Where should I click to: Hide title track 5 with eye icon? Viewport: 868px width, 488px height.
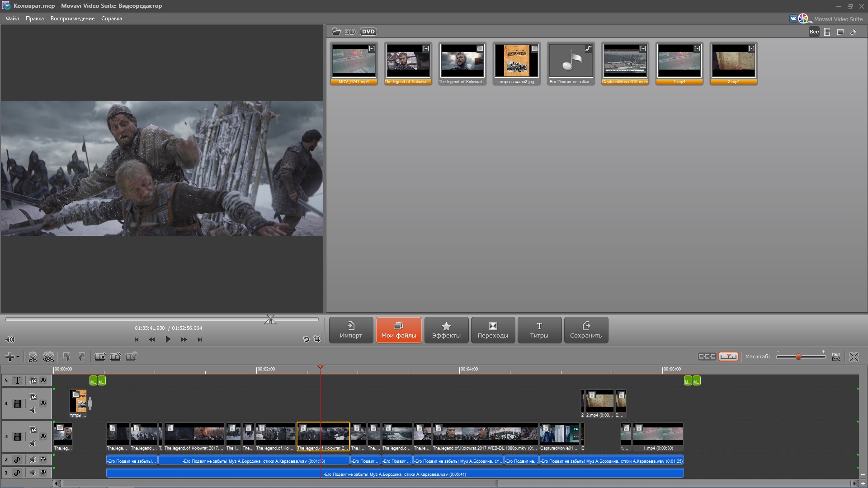(x=43, y=380)
